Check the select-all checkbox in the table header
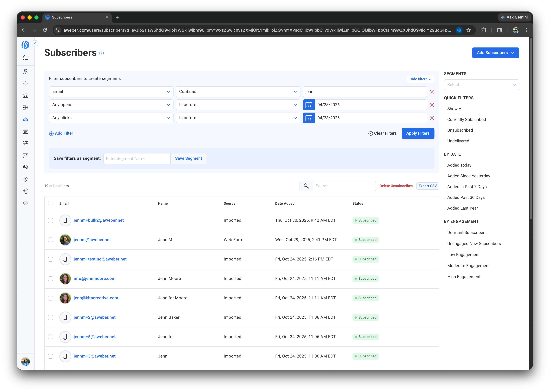 point(51,203)
